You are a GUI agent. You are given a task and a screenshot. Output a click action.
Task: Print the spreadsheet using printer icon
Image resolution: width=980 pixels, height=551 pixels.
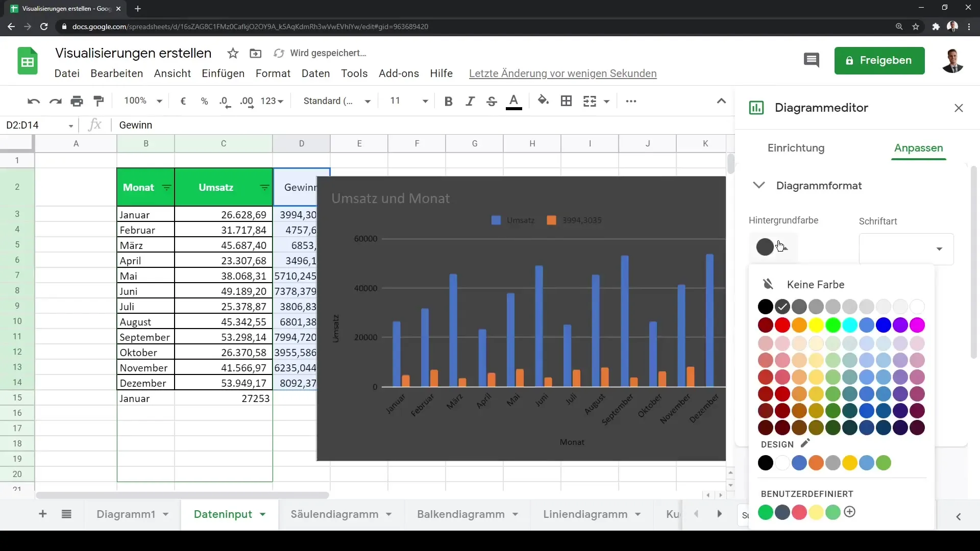pyautogui.click(x=77, y=101)
